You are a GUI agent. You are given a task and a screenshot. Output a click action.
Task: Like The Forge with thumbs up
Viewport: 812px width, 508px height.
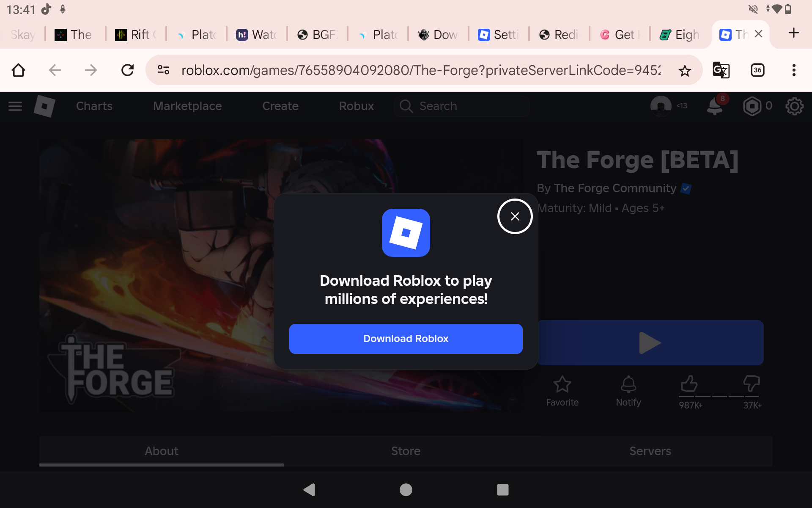(689, 384)
